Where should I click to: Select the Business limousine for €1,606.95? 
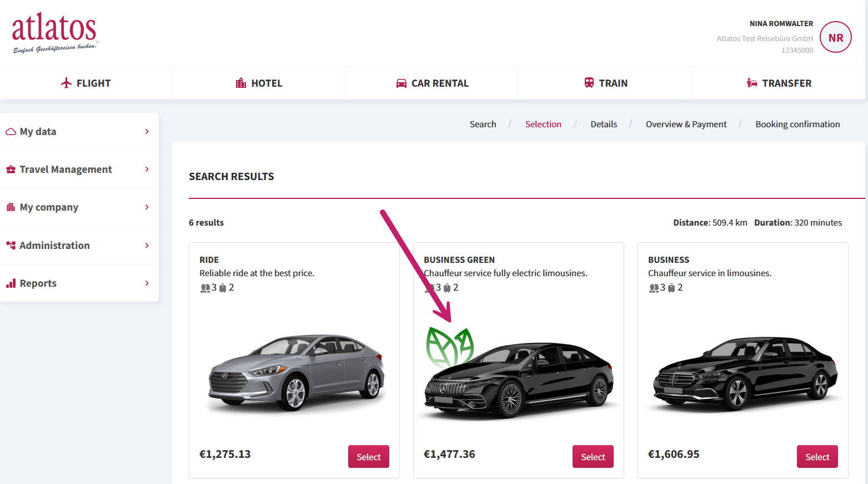(x=817, y=457)
